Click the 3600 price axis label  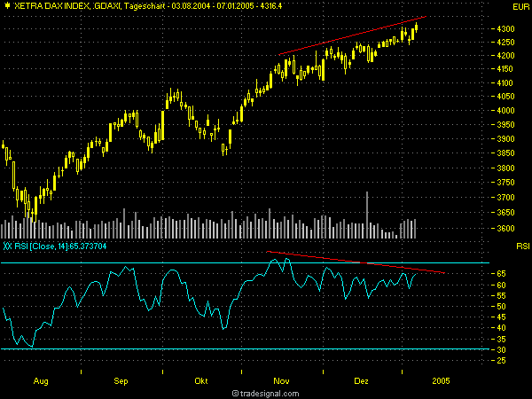pyautogui.click(x=505, y=229)
